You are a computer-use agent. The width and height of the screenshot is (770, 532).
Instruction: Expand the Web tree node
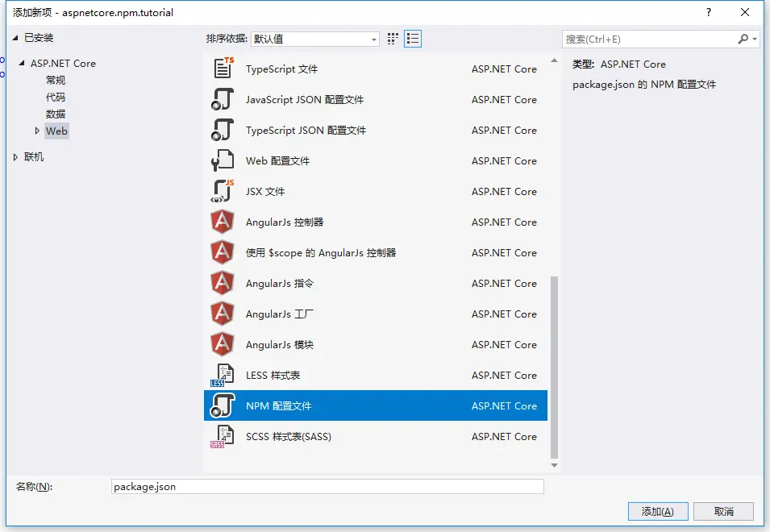click(36, 131)
